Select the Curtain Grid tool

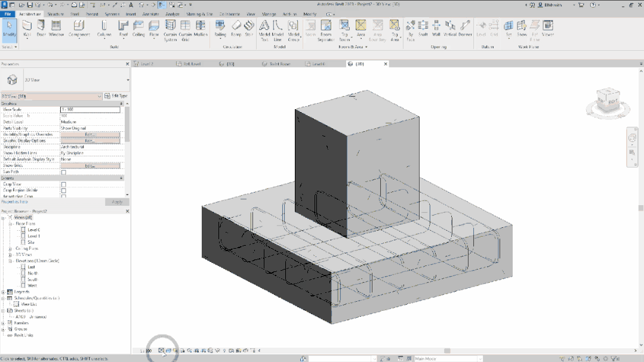point(185,31)
